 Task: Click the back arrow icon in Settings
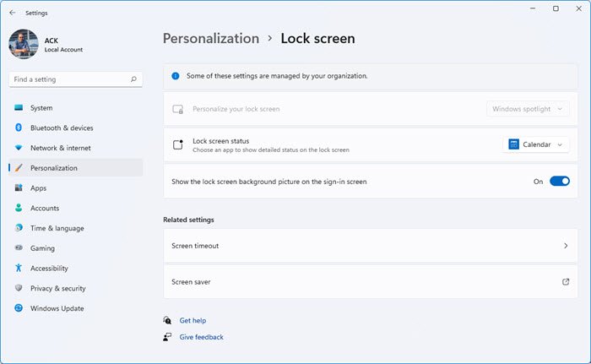pyautogui.click(x=13, y=13)
